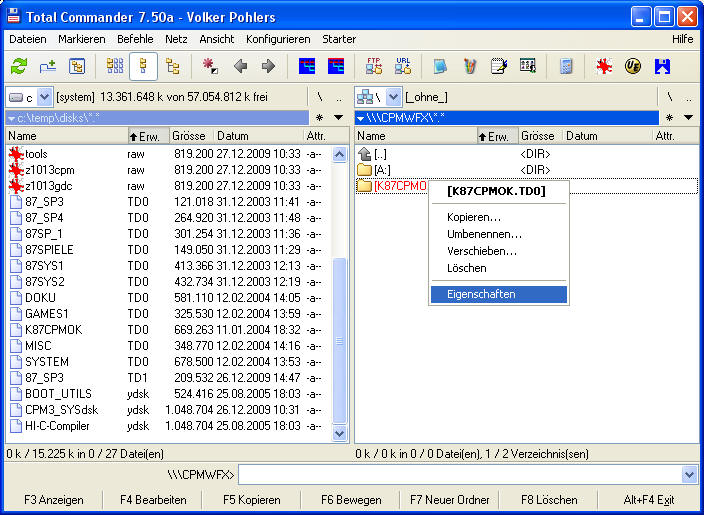Open the Markieren menu
The width and height of the screenshot is (704, 515).
click(82, 39)
